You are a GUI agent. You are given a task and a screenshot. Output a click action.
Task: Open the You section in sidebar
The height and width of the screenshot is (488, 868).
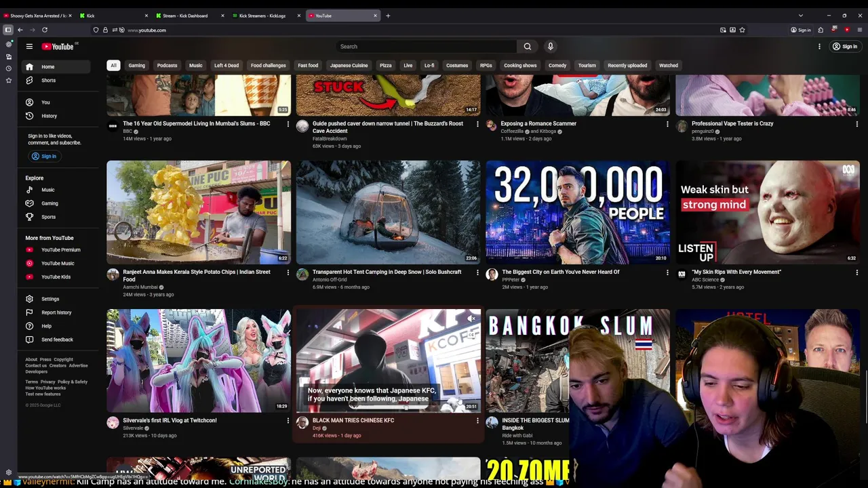[x=54, y=102]
